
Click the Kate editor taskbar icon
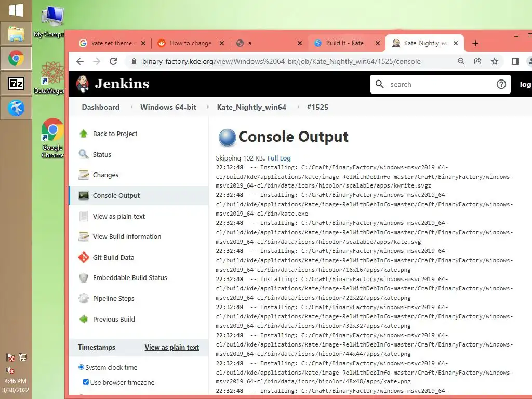coord(16,108)
